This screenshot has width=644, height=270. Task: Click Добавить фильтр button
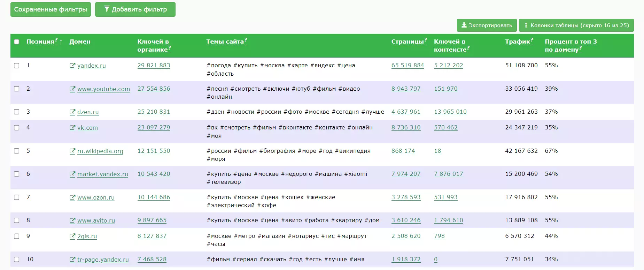tap(135, 9)
